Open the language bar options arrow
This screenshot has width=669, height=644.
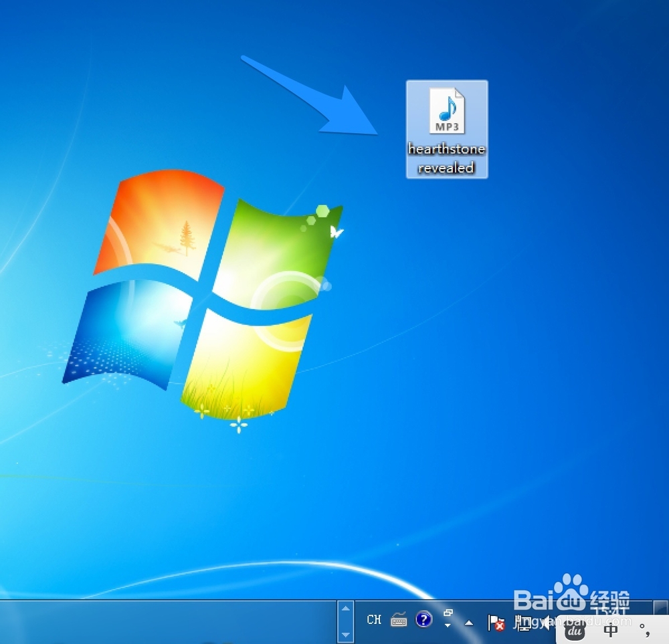[x=448, y=626]
